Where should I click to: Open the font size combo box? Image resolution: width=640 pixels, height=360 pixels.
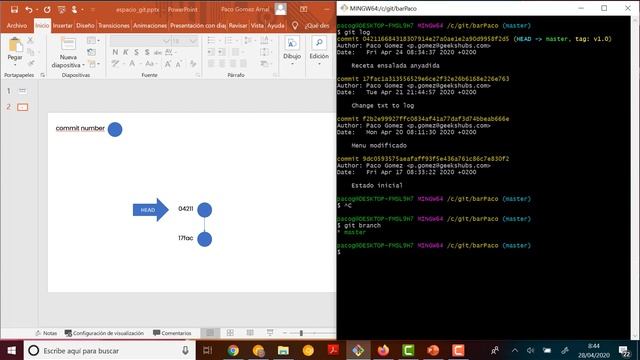click(x=185, y=41)
